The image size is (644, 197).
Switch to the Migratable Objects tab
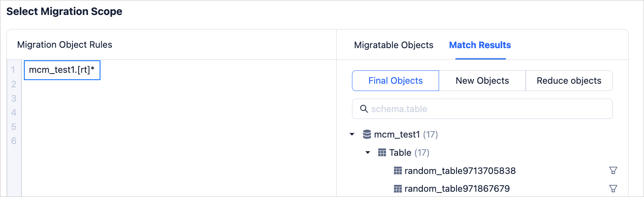(x=394, y=45)
